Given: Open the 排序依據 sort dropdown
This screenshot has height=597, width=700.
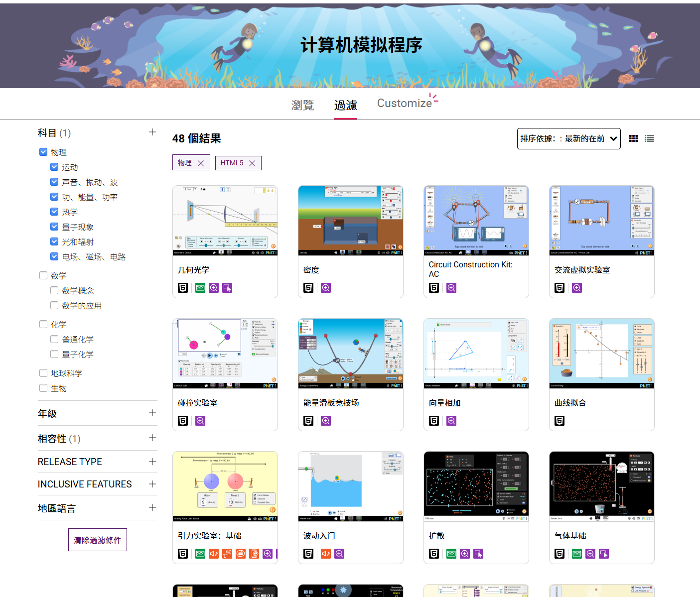Looking at the screenshot, I should coord(568,138).
